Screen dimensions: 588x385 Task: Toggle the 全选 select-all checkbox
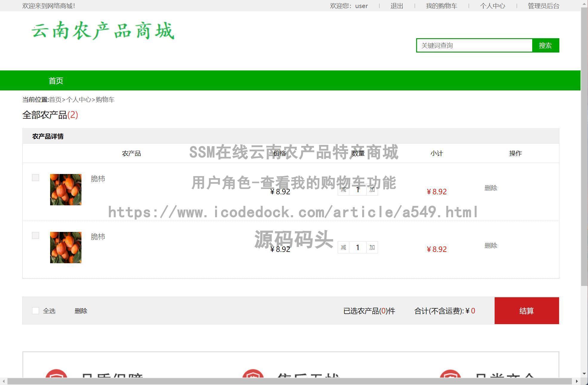point(36,311)
